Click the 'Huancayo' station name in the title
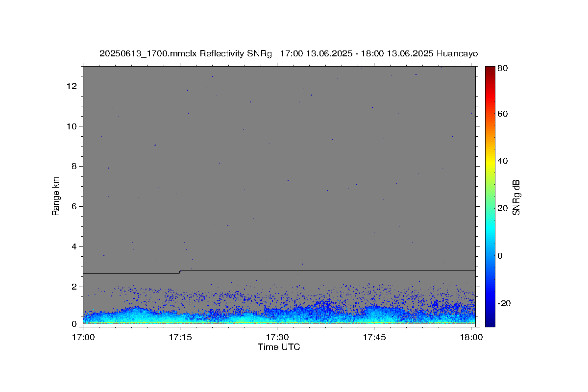 click(x=457, y=53)
